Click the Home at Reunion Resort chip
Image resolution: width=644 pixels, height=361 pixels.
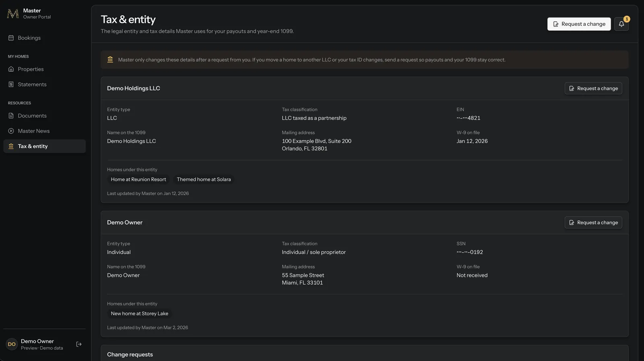click(138, 179)
